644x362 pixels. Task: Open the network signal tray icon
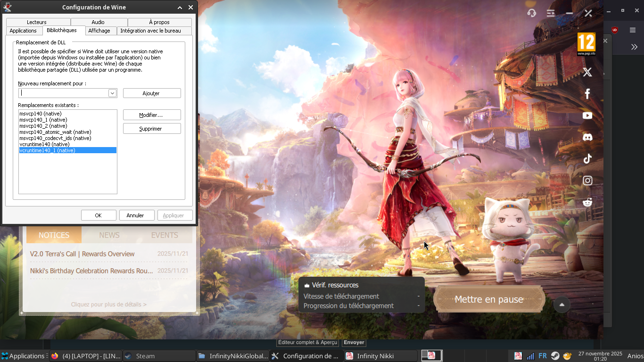pyautogui.click(x=530, y=356)
